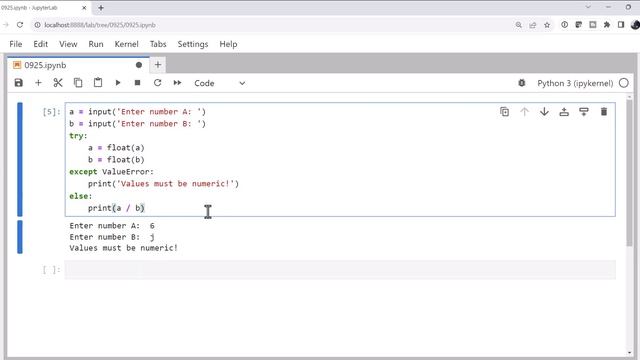The height and width of the screenshot is (360, 640).
Task: Interrupt the kernel with the stop icon
Action: coord(138,83)
